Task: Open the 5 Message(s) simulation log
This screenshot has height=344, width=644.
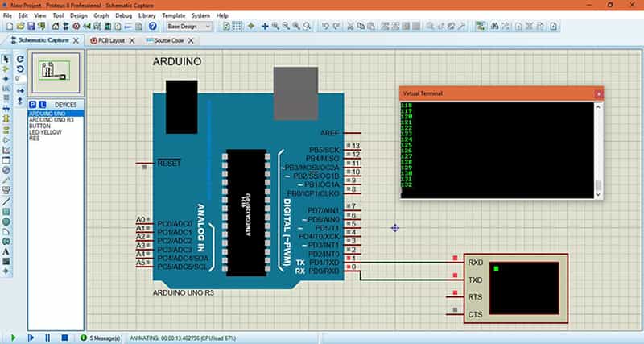Action: pos(101,338)
